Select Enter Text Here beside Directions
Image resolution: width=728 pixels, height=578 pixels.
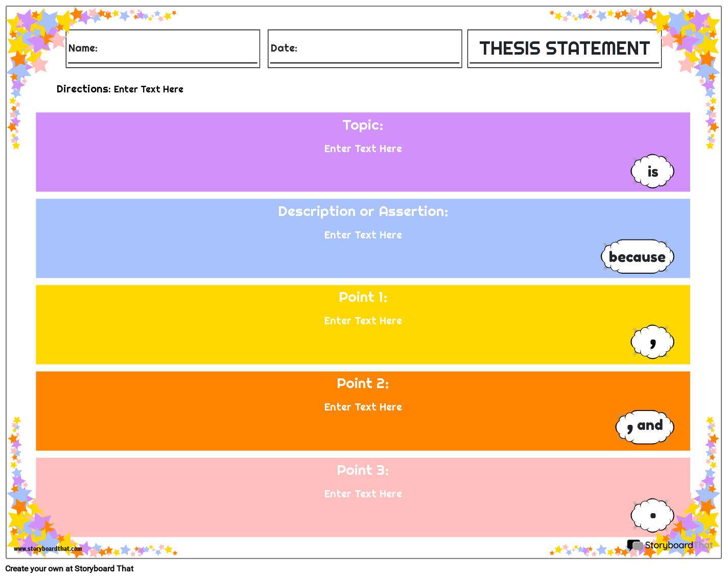[x=148, y=89]
